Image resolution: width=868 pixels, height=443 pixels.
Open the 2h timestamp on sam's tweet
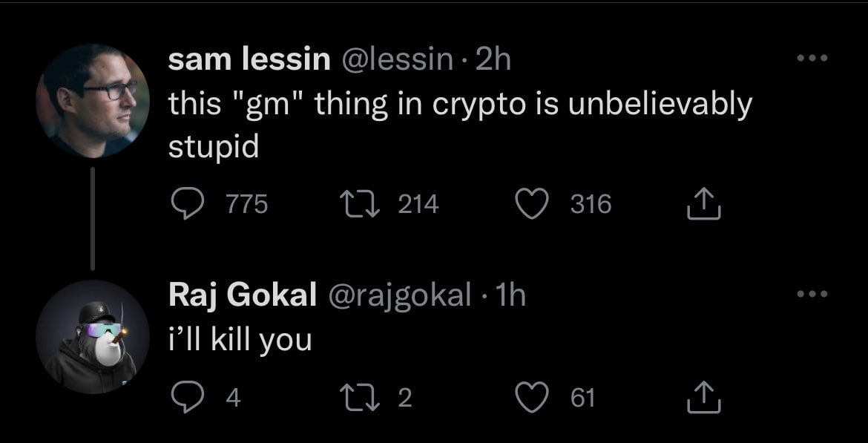point(493,60)
